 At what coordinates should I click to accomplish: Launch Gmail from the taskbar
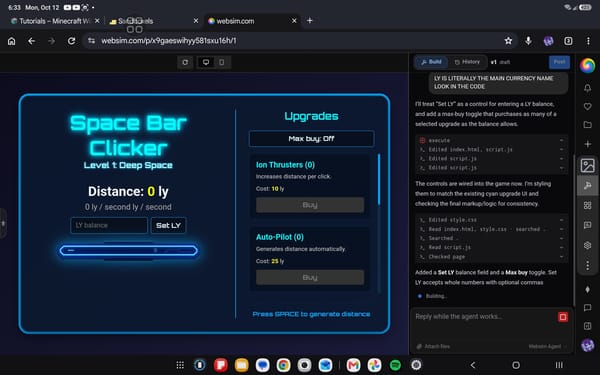(354, 365)
